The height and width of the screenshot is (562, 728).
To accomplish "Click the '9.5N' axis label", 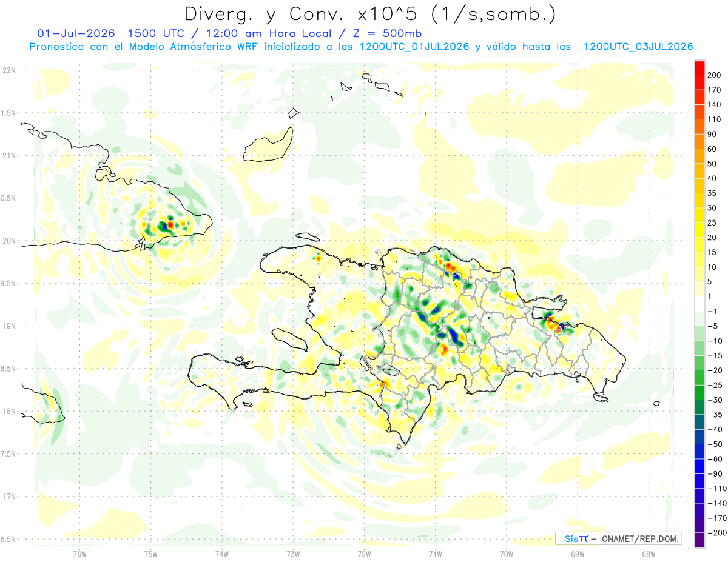I will [8, 283].
